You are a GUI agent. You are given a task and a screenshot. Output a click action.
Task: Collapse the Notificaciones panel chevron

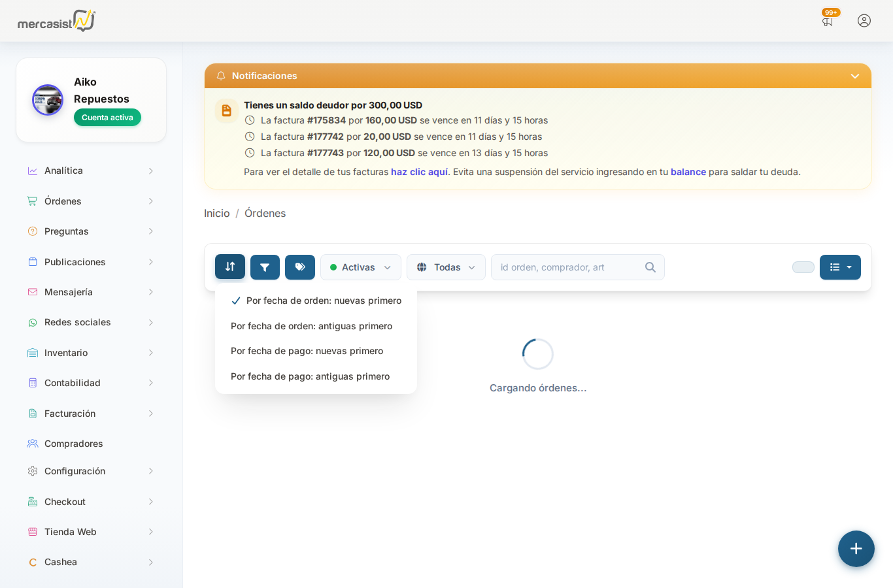854,76
